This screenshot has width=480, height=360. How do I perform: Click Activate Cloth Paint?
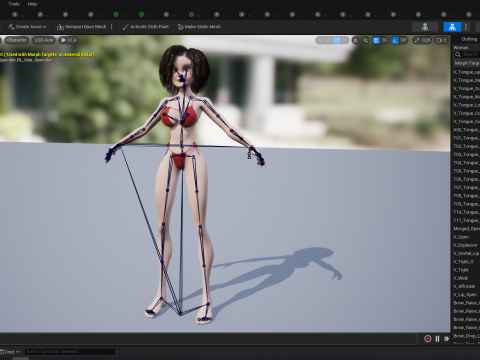pyautogui.click(x=146, y=27)
